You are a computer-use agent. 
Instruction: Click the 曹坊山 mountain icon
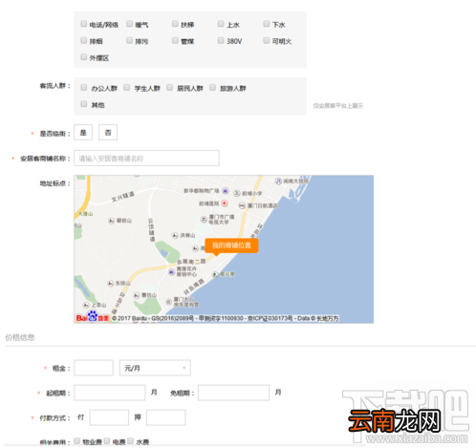point(137,295)
